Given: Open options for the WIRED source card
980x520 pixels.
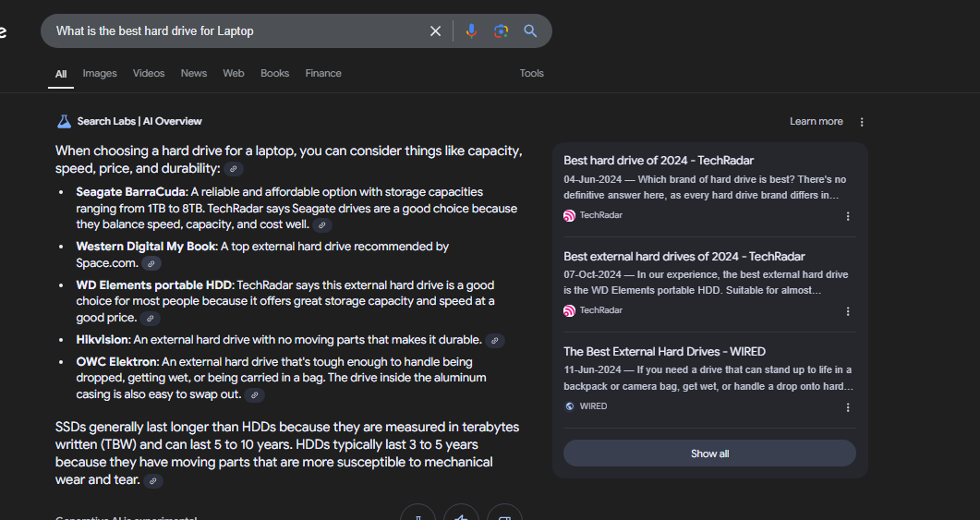Looking at the screenshot, I should (x=848, y=407).
